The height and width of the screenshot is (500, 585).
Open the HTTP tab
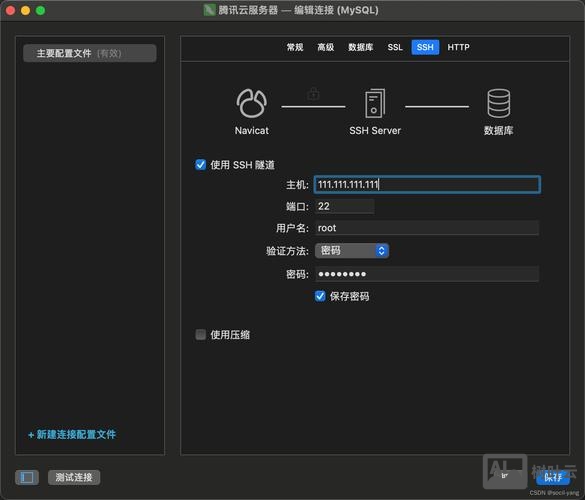pyautogui.click(x=458, y=47)
